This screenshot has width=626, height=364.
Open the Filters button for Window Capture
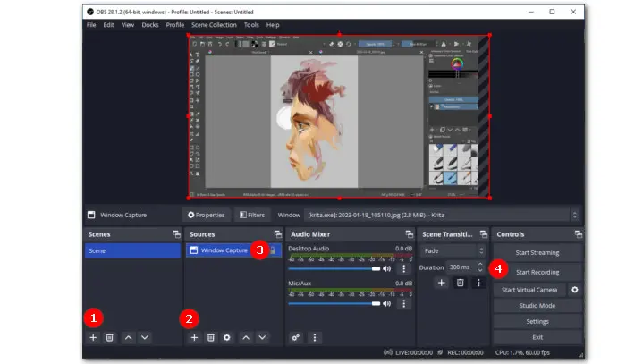point(252,216)
